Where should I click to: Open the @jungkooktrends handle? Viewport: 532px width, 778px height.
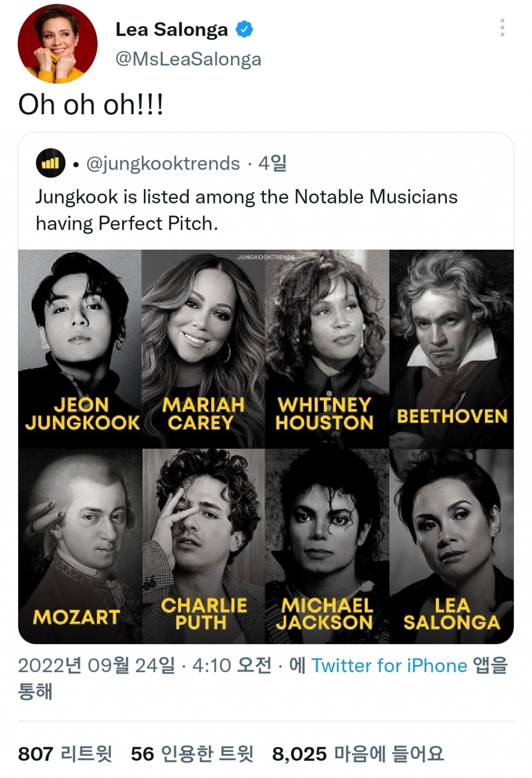point(163,164)
